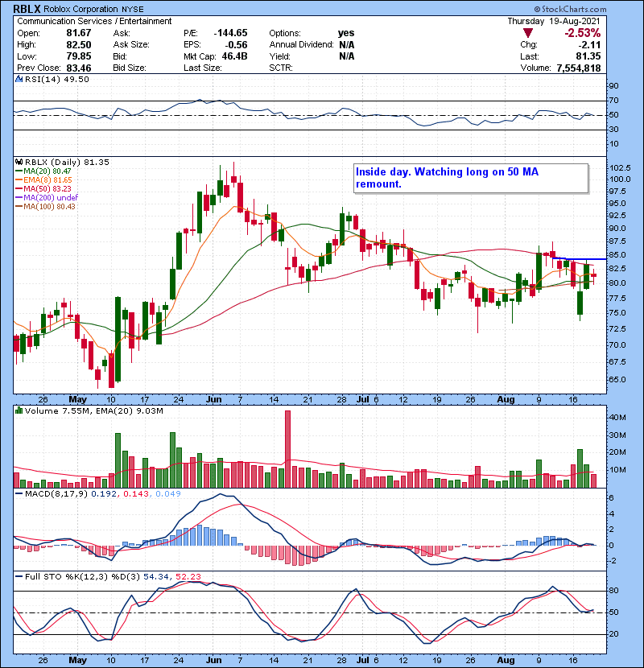Click the orange EMA(8) legend line marker
Screen dimensions: 644x668
pyautogui.click(x=19, y=179)
